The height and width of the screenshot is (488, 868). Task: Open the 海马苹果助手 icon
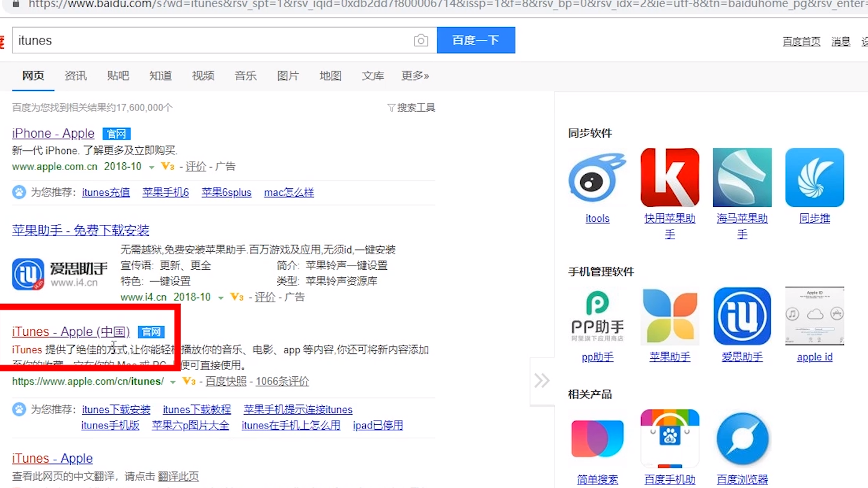click(742, 178)
